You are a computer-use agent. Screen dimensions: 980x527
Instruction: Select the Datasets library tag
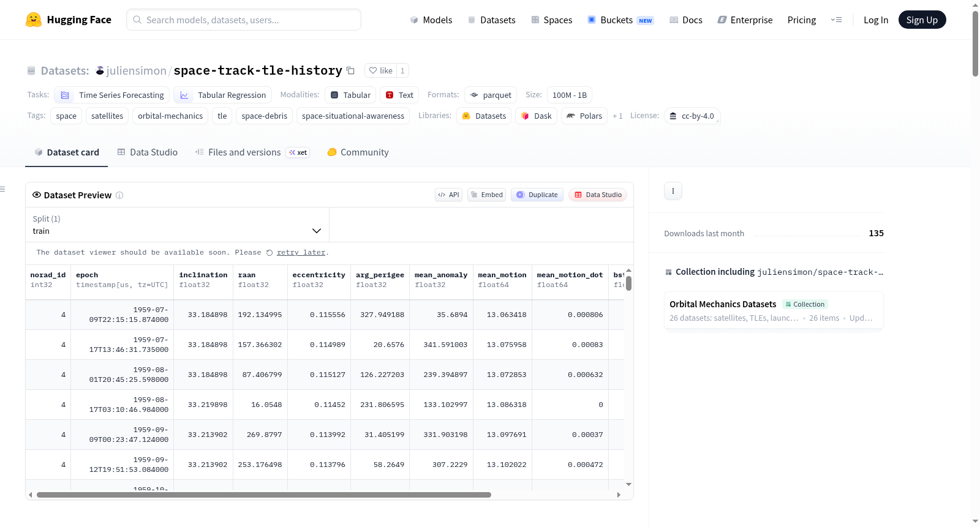pyautogui.click(x=484, y=116)
